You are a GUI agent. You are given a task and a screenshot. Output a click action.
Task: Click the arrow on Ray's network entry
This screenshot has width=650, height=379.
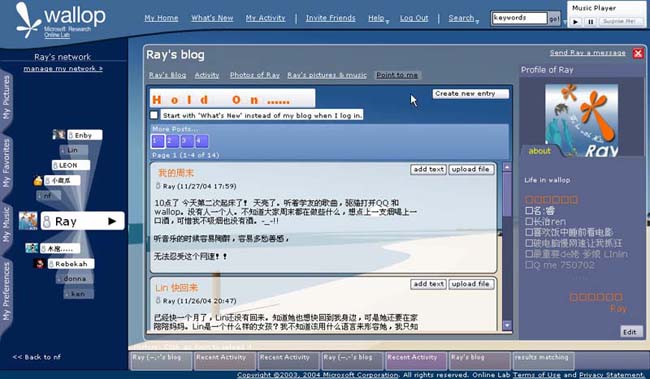(x=112, y=221)
